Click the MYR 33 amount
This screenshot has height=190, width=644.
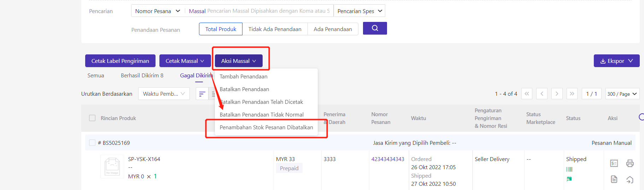click(x=285, y=159)
